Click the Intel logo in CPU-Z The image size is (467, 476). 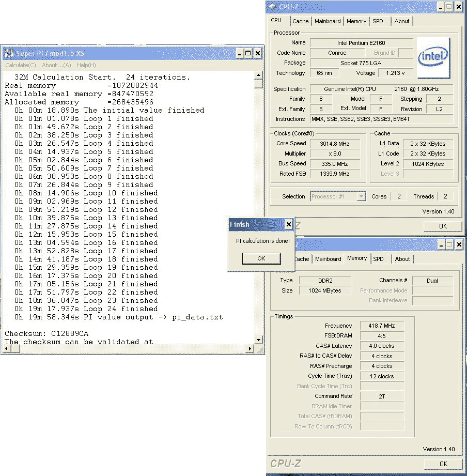(433, 58)
